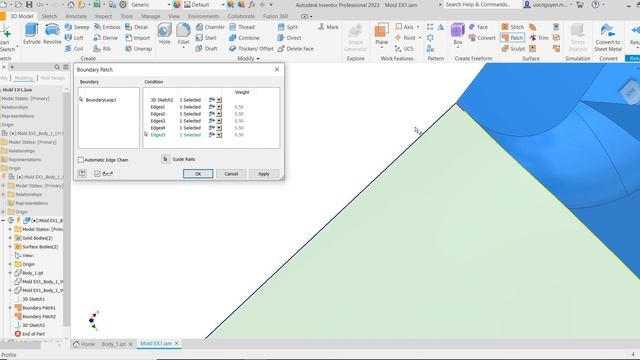Select the Hole tool

(164, 33)
